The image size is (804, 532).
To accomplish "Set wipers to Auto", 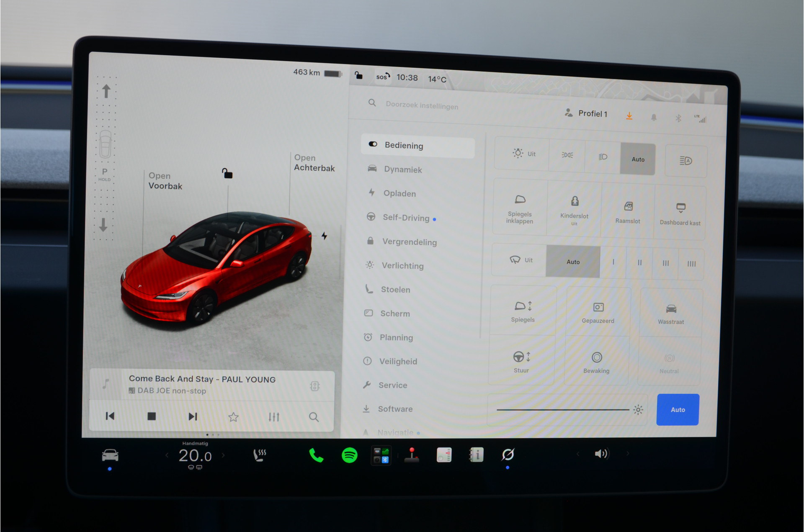I will pyautogui.click(x=573, y=262).
